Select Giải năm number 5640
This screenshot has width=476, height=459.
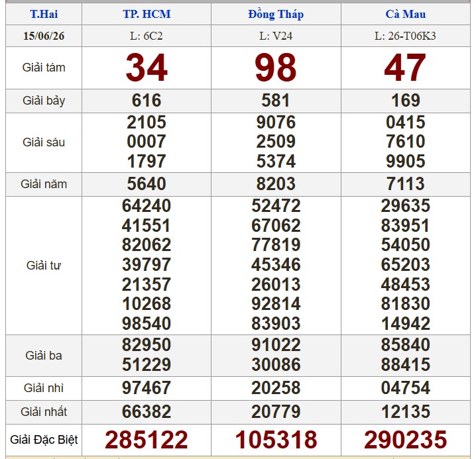click(x=147, y=184)
